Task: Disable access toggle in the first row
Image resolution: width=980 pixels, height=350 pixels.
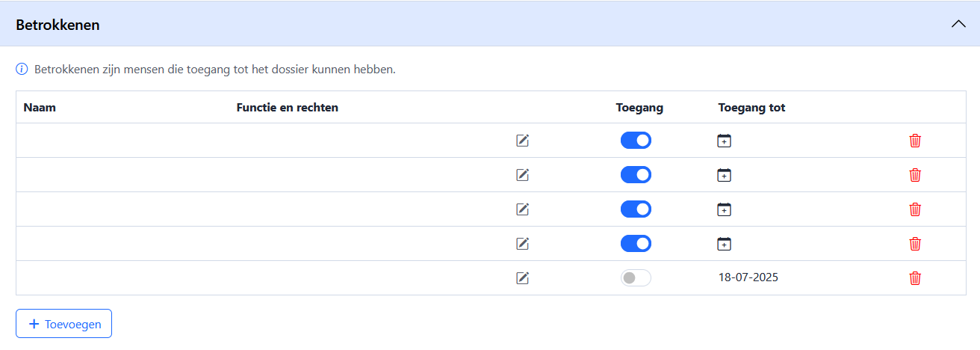Action: coord(636,141)
